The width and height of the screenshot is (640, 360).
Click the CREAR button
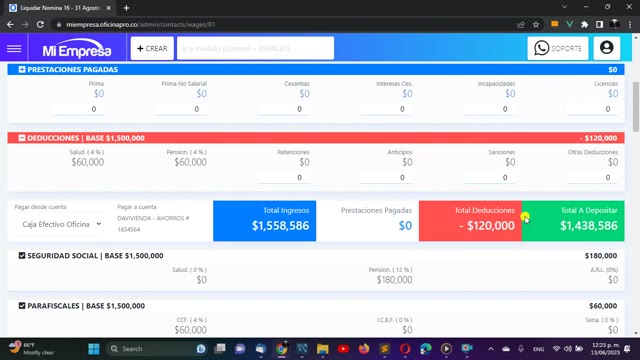(152, 48)
